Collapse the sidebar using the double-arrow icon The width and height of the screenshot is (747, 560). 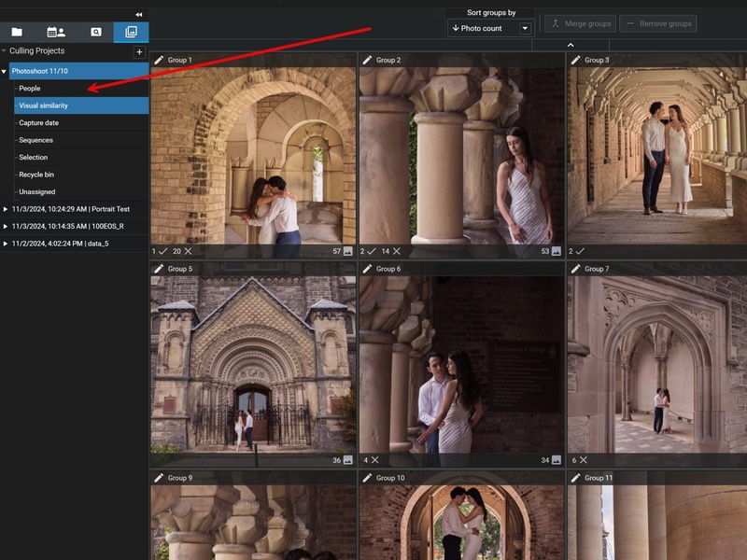pyautogui.click(x=138, y=14)
